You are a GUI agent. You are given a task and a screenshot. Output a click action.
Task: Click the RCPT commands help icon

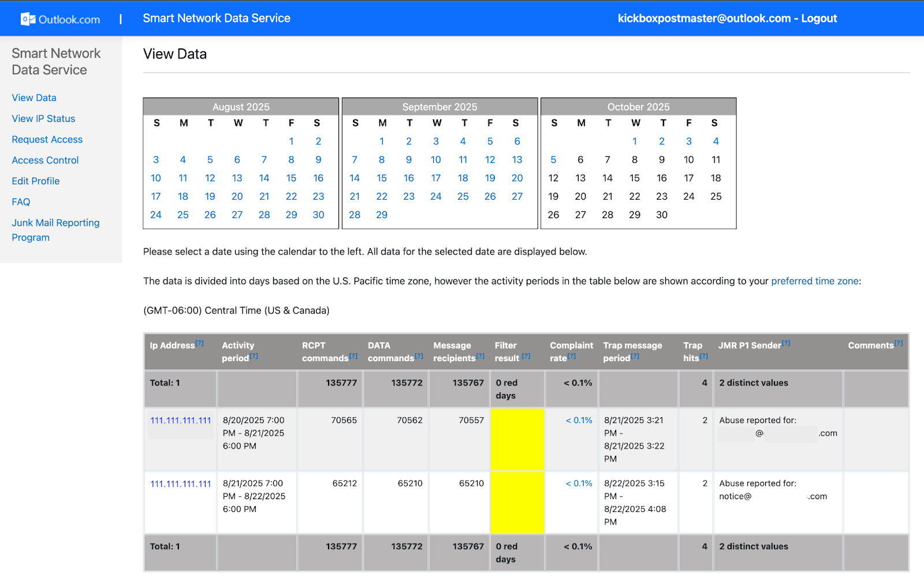(x=353, y=357)
